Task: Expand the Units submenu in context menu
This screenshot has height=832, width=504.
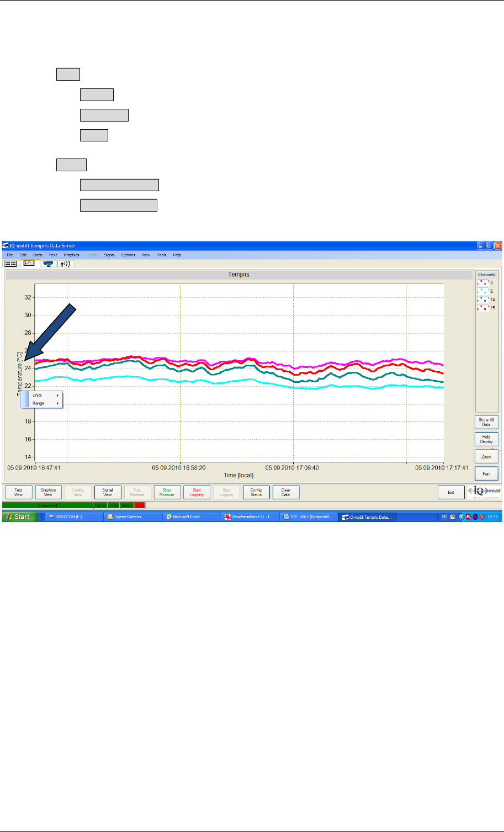Action: 42,396
